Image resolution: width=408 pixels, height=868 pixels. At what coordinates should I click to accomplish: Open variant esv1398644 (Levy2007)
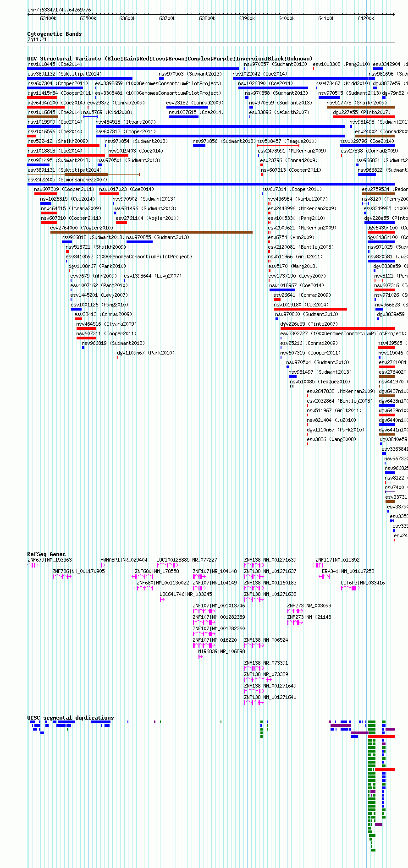[x=153, y=276]
